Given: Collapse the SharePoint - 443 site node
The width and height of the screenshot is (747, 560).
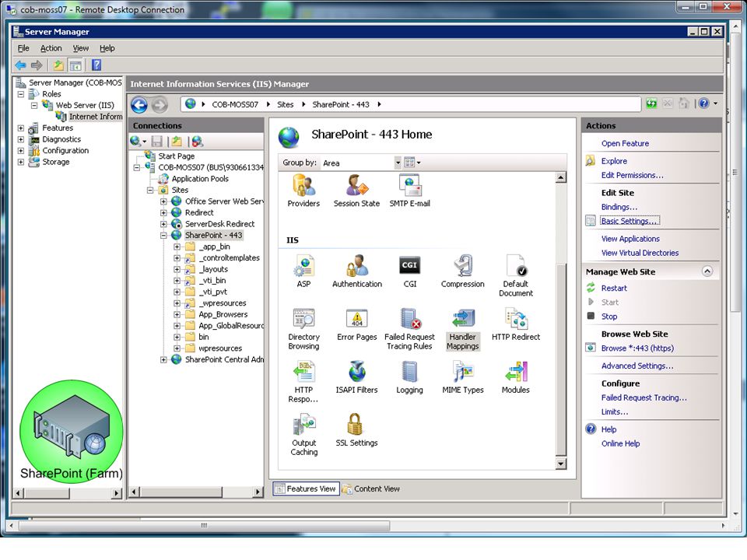Looking at the screenshot, I should tap(163, 235).
